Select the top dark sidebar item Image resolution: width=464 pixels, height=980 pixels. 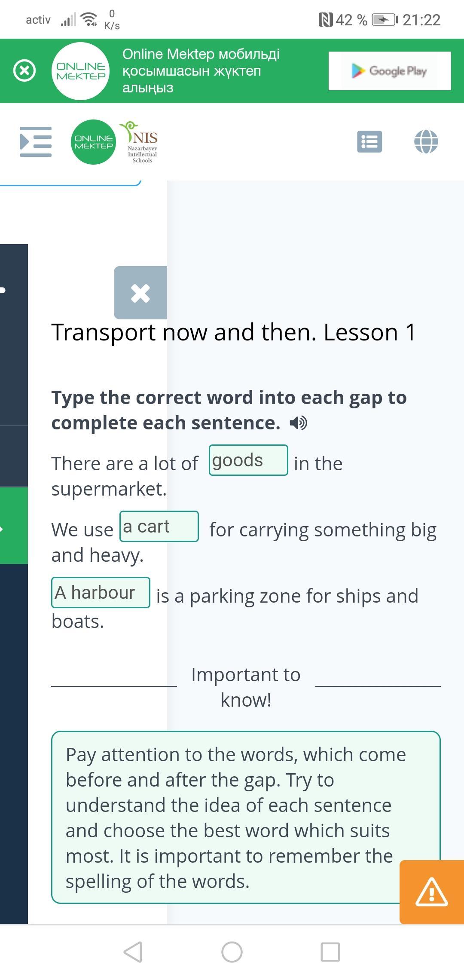14,334
